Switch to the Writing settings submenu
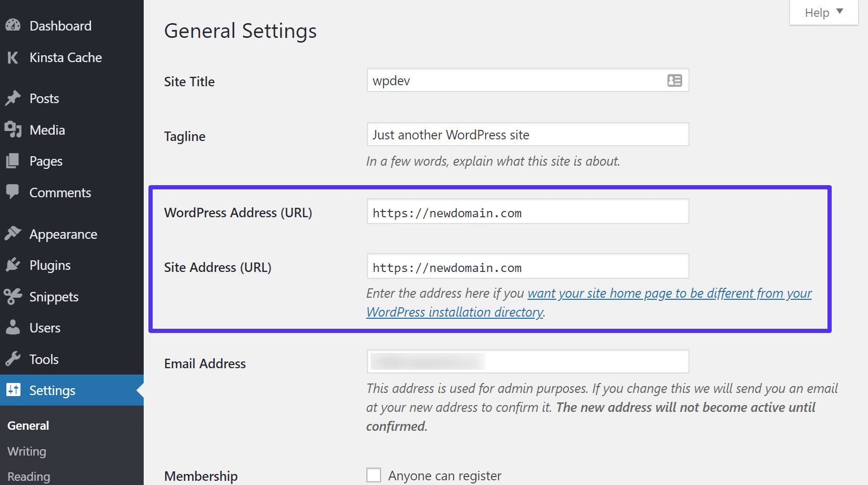The image size is (868, 485). pyautogui.click(x=26, y=451)
